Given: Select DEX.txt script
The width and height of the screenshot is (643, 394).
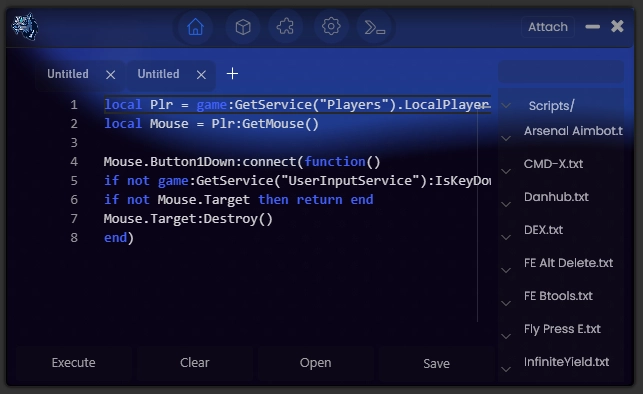Looking at the screenshot, I should pos(543,230).
